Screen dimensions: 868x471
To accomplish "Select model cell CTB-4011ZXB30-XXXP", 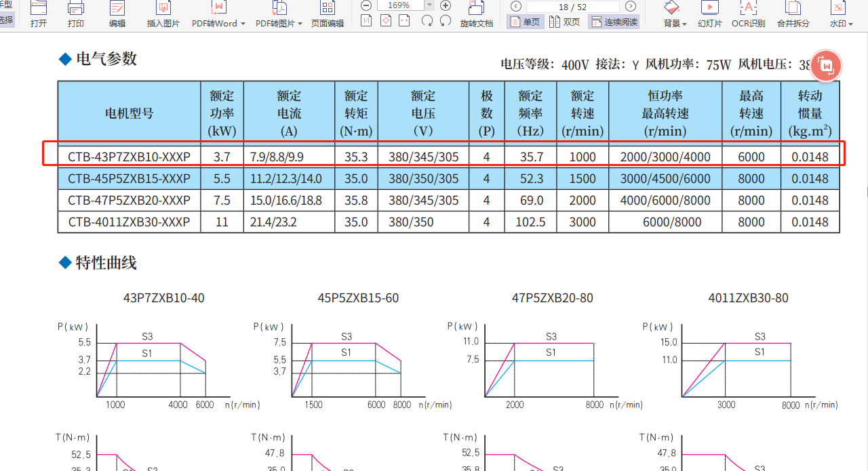I will click(x=129, y=222).
